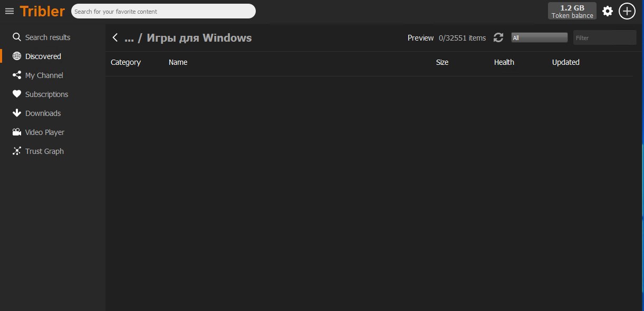644x311 pixels.
Task: Click into the Filter field
Action: pyautogui.click(x=605, y=37)
